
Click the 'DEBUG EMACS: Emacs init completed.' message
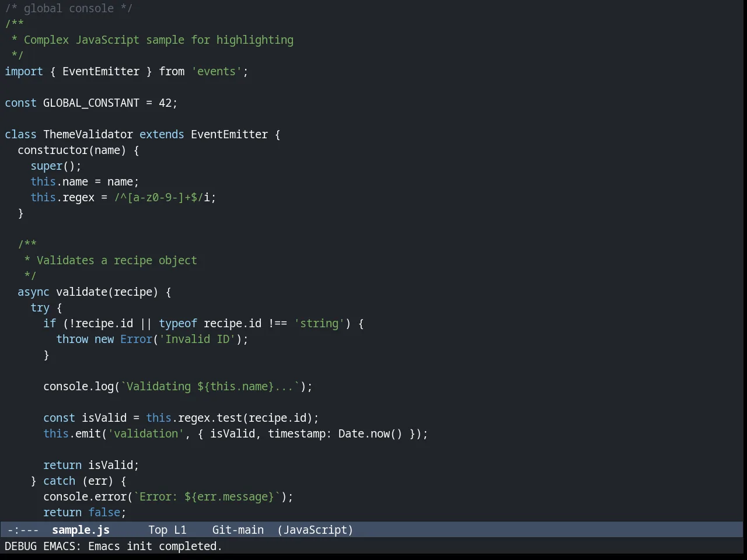(114, 546)
